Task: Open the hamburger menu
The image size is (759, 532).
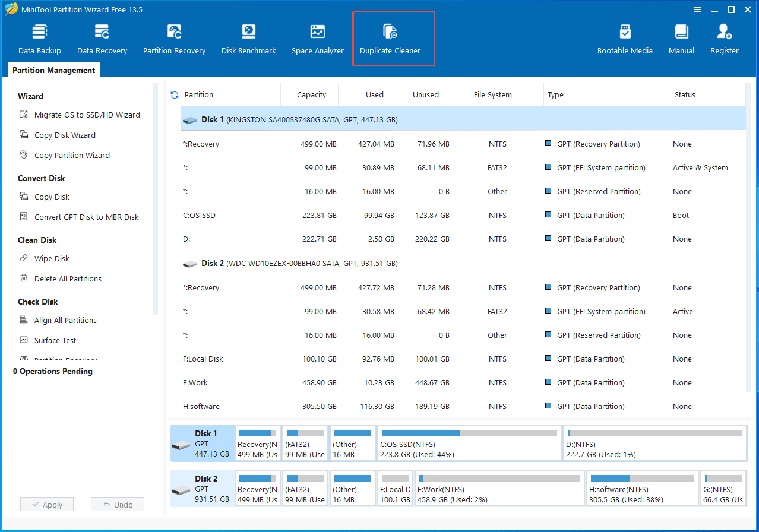Action: click(697, 9)
